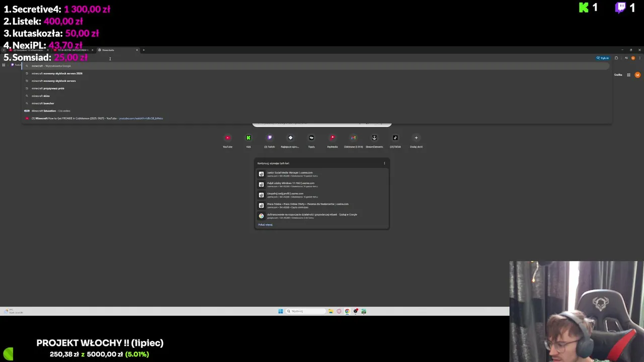Open the Praca Zdalna - Praca Online entry
The image size is (644, 362).
[321, 206]
